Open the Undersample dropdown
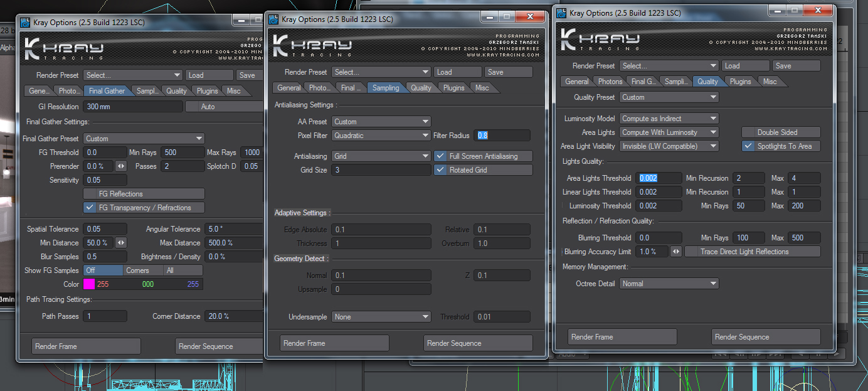The image size is (868, 391). point(381,317)
